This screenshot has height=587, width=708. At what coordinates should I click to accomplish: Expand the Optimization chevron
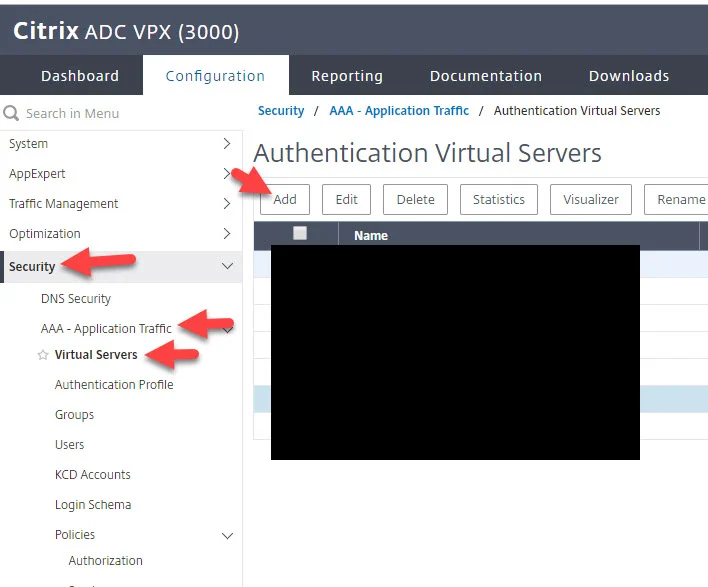pyautogui.click(x=227, y=233)
